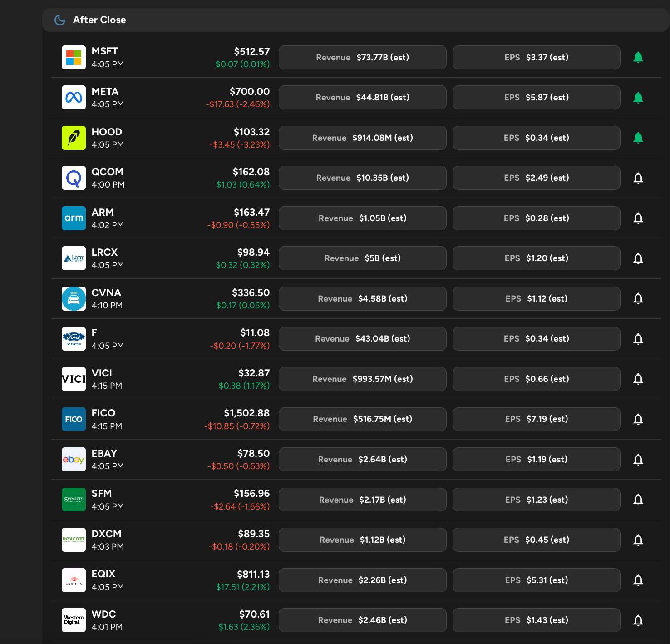This screenshot has height=644, width=670.
Task: Click WDC price change $1.63 (2.36%)
Action: pos(244,627)
